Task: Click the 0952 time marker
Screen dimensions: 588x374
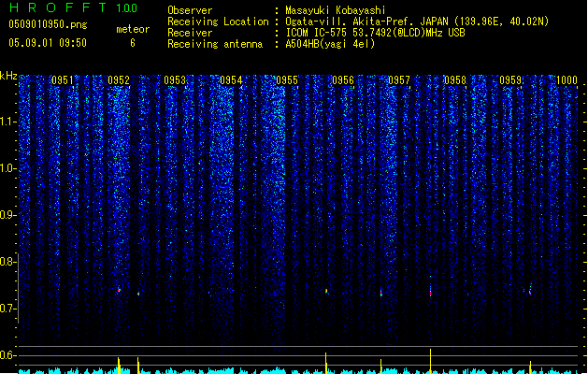Action: [x=119, y=80]
